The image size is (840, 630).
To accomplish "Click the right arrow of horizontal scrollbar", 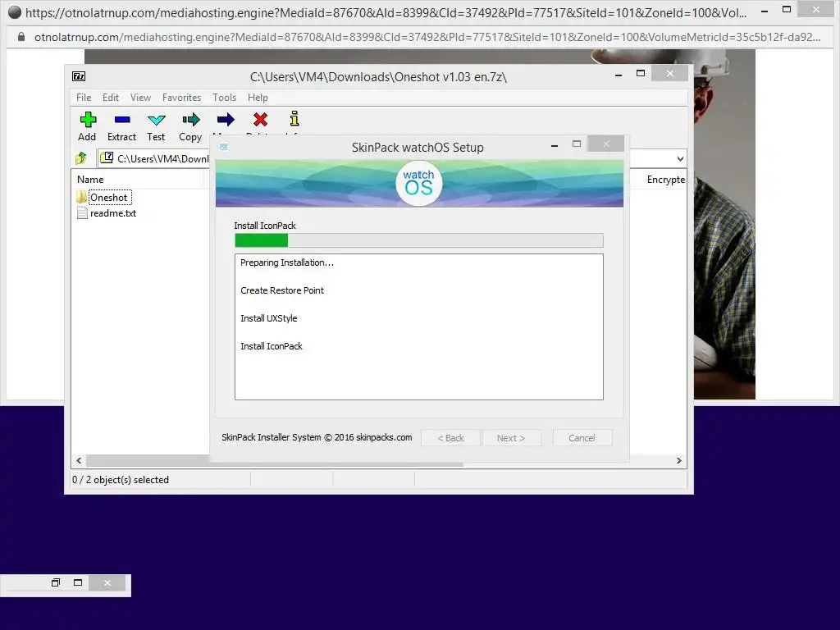I will (x=678, y=461).
